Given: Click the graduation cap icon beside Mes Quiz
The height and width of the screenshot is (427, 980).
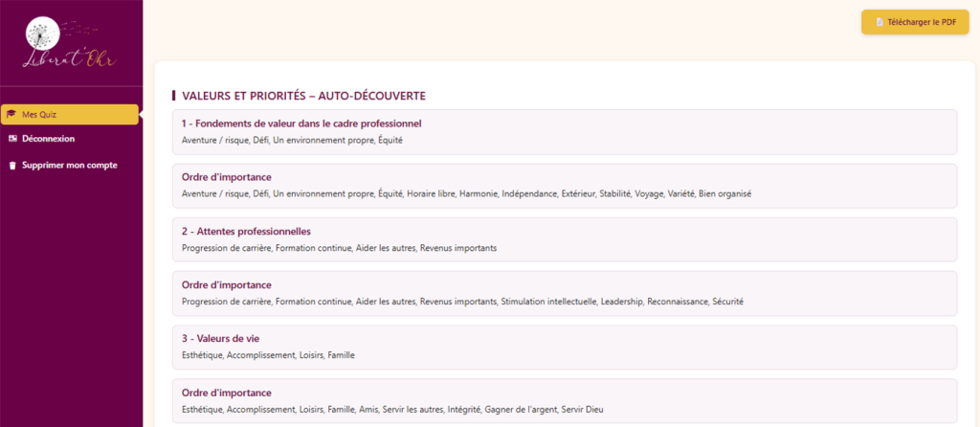Looking at the screenshot, I should [x=11, y=115].
